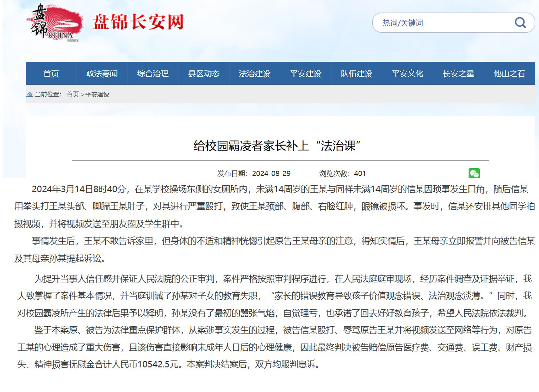Screen dimensions: 539x392
Task: Click paragraph starting 事情发生后
Action: [275, 250]
